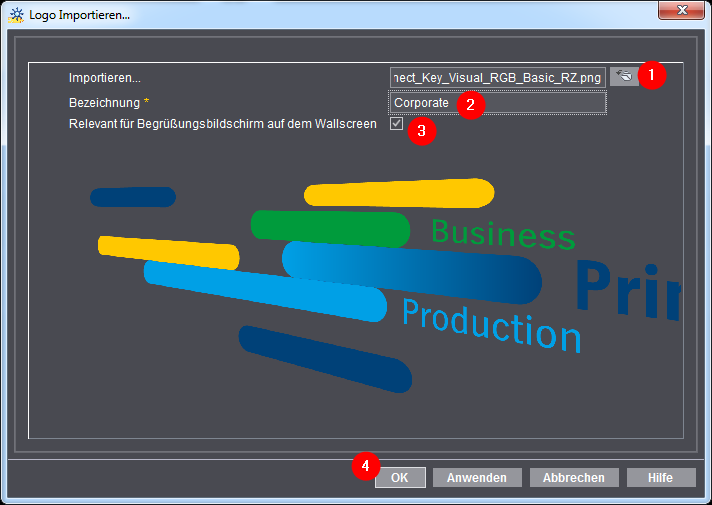
Task: Focus the imported PNG file path field
Action: click(x=497, y=77)
